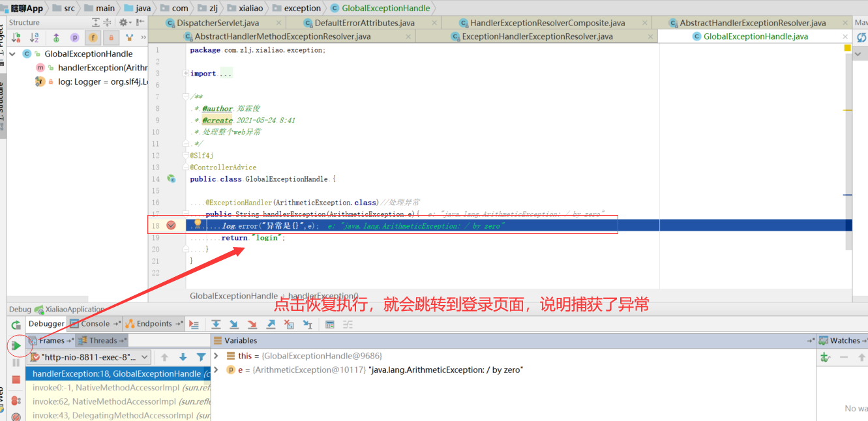
Task: Open the DispatcherServlet.java editor tab
Action: pos(218,23)
